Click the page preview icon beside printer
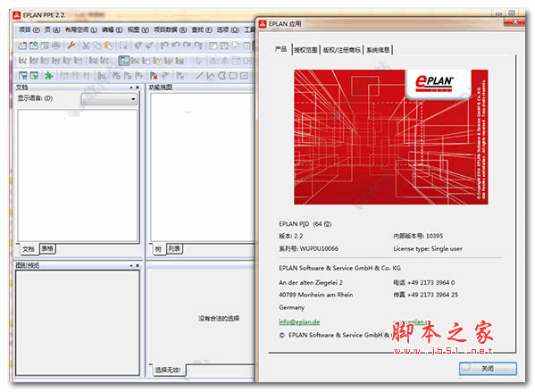This screenshot has width=535, height=392. tap(45, 46)
